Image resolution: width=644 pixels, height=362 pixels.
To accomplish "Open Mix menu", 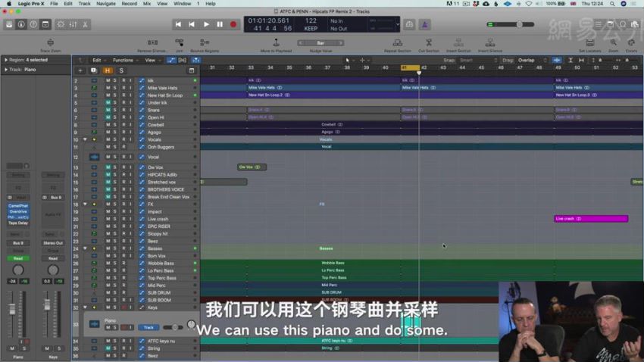I will click(x=147, y=4).
